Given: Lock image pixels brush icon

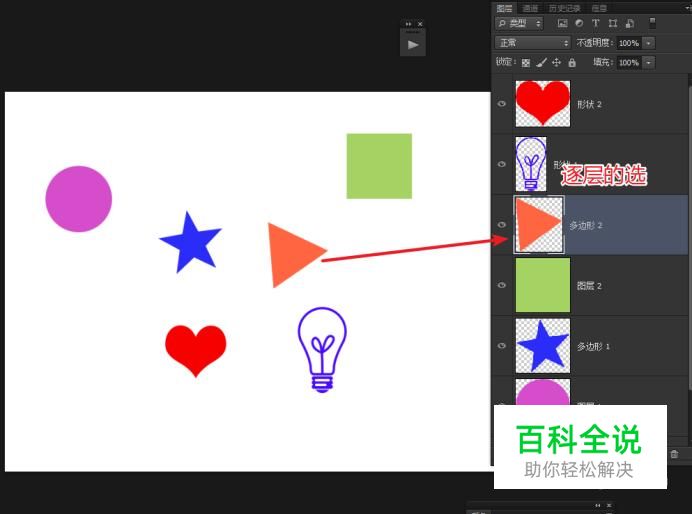Looking at the screenshot, I should (541, 63).
